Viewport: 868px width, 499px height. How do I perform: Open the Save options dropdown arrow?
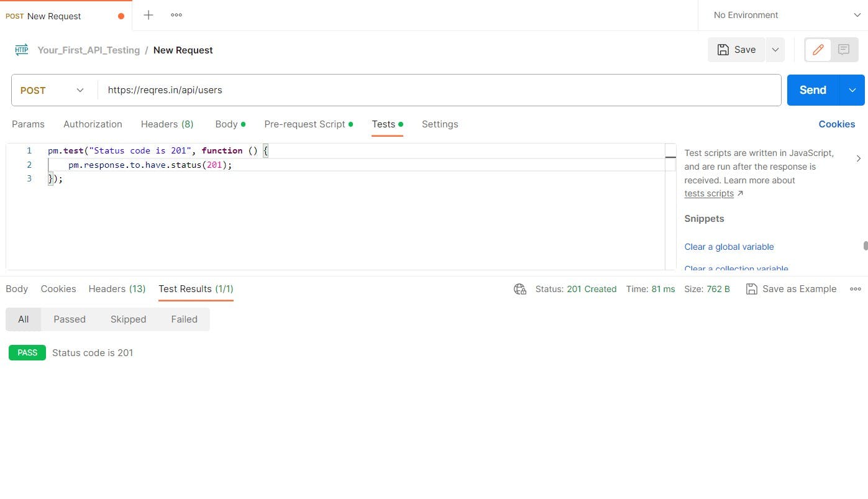[775, 50]
